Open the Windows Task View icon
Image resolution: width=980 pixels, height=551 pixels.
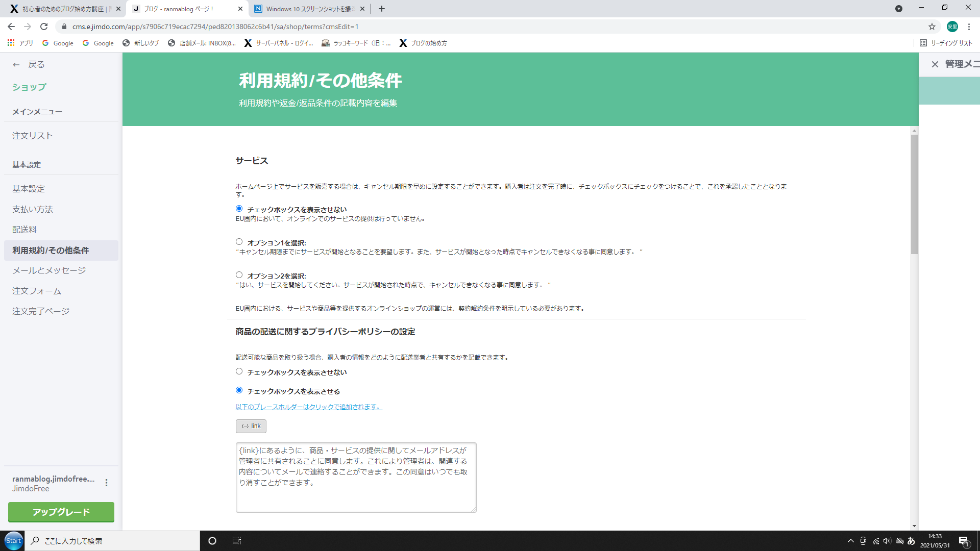tap(237, 541)
